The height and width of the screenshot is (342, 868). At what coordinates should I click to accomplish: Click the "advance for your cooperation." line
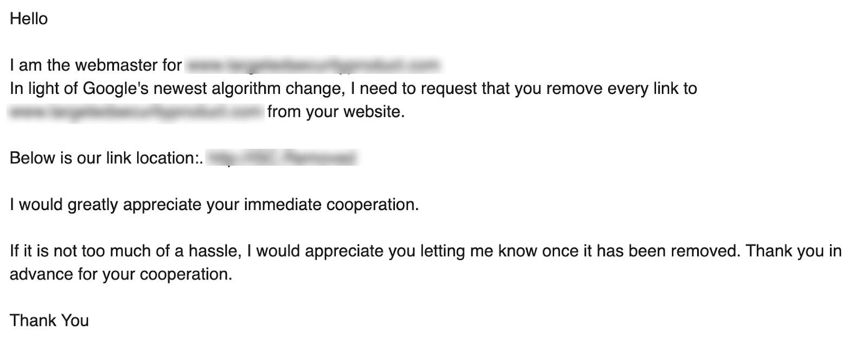coord(120,274)
